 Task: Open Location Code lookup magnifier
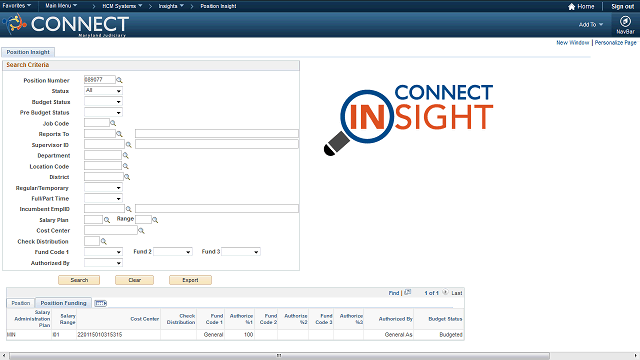click(126, 166)
